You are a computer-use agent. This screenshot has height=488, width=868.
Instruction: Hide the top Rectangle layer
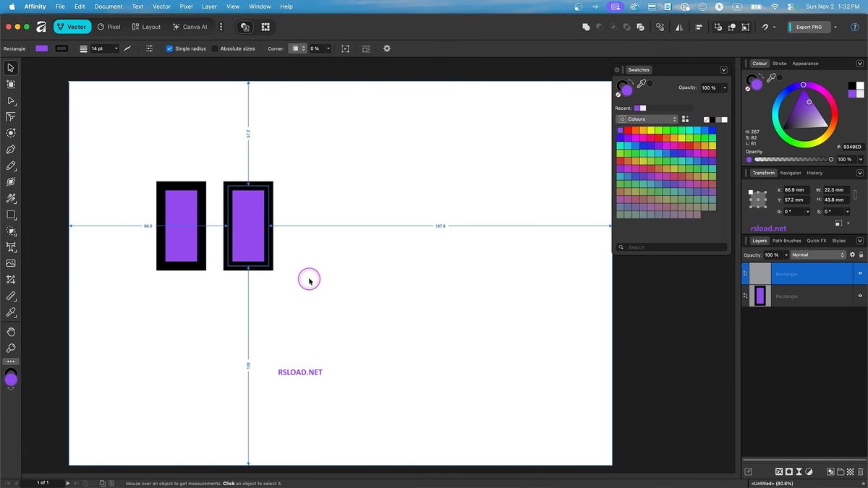point(861,274)
